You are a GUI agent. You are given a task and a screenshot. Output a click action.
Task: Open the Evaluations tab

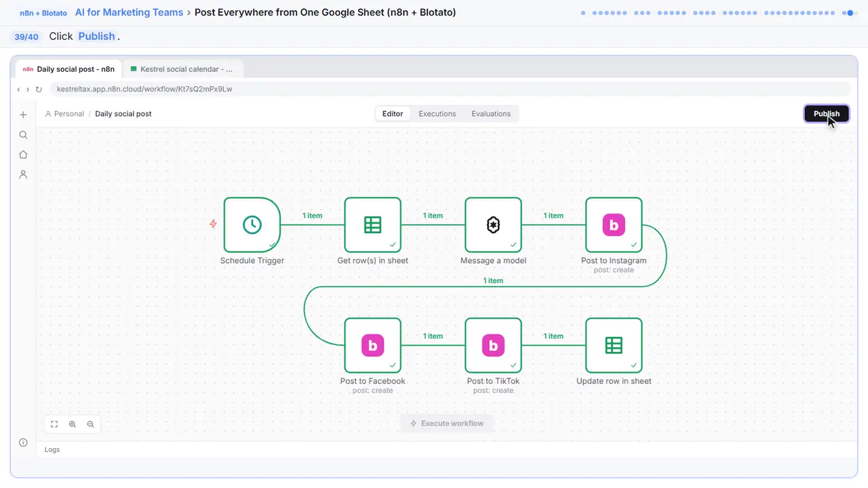click(x=491, y=114)
